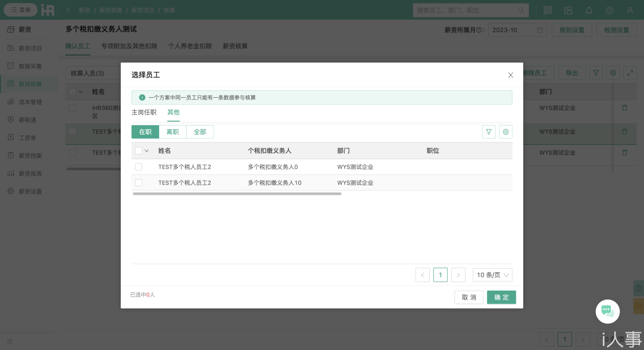Click the 检测设置 button
644x350 pixels.
coord(617,30)
